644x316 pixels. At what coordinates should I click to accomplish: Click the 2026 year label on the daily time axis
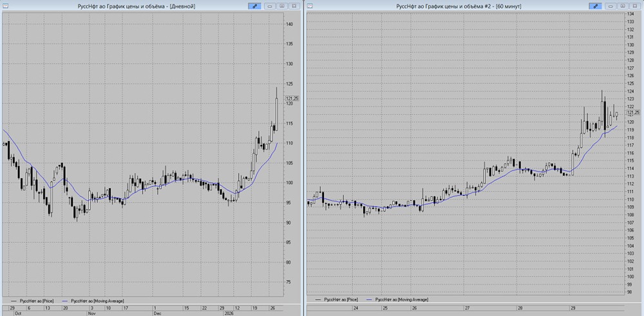click(229, 313)
